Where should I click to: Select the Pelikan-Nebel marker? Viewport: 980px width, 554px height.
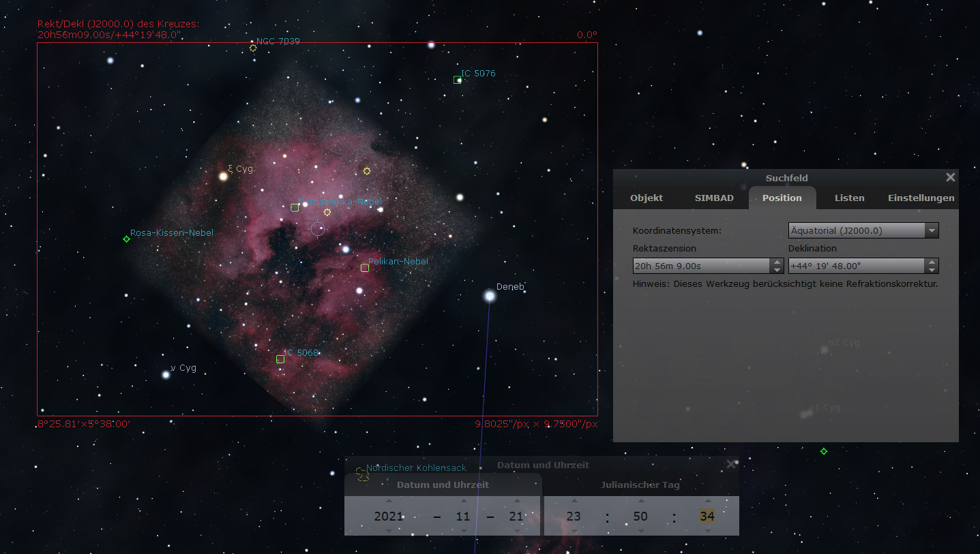click(365, 268)
